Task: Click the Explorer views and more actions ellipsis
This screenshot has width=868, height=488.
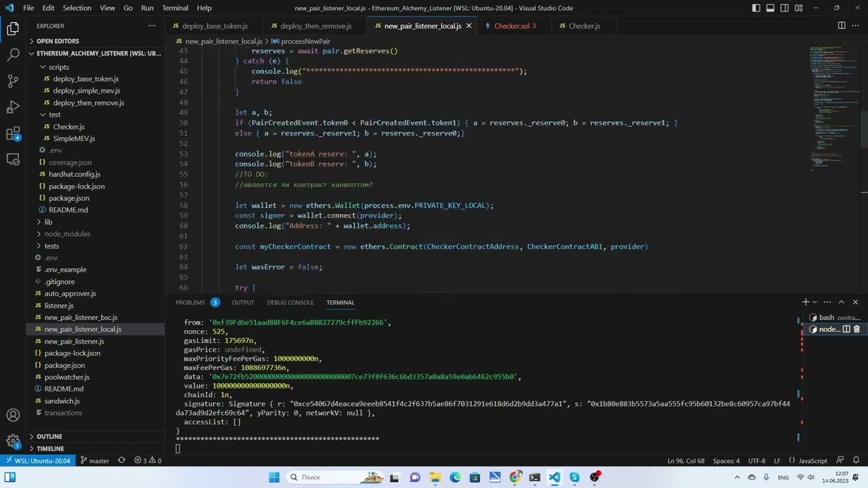Action: click(x=152, y=26)
